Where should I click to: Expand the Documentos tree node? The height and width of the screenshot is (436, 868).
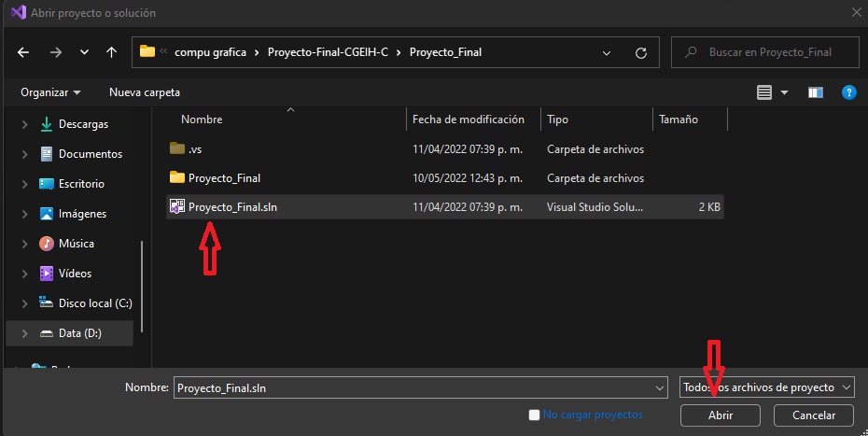pos(25,154)
